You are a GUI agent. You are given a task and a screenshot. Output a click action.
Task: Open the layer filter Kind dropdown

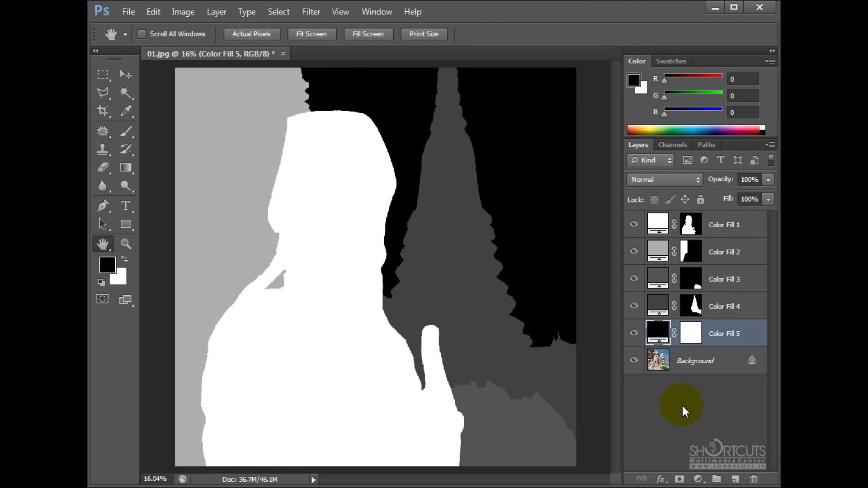[651, 160]
